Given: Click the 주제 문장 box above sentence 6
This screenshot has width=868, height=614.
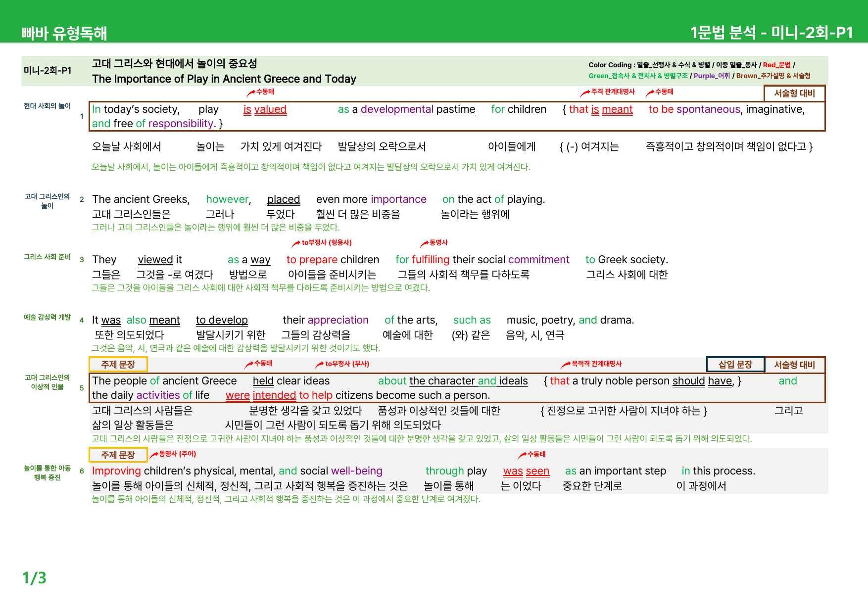Looking at the screenshot, I should [x=118, y=455].
